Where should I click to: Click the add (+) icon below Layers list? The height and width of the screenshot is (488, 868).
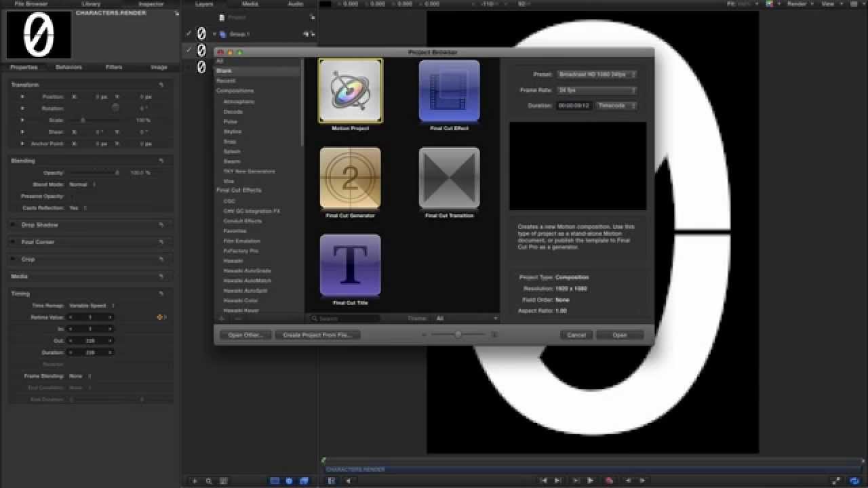coord(195,481)
